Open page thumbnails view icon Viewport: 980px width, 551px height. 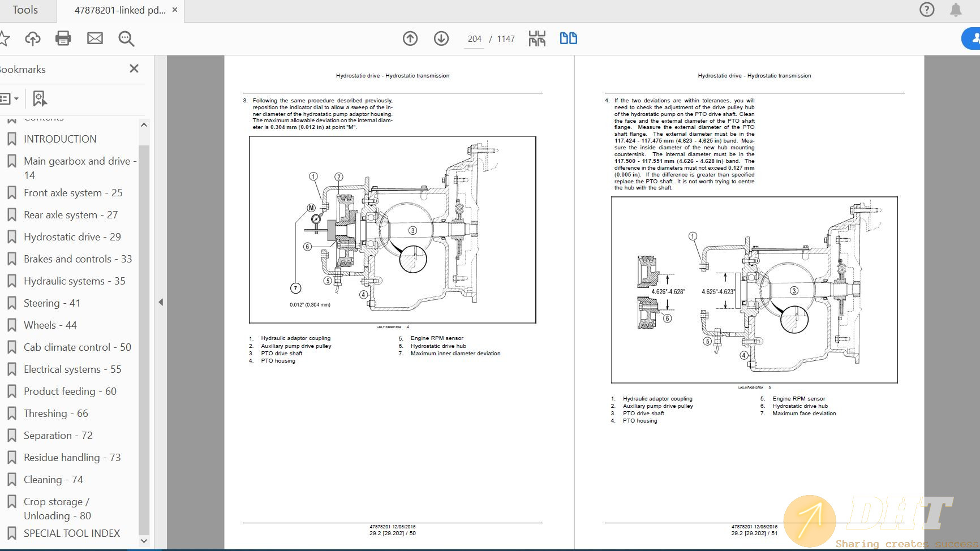[538, 38]
